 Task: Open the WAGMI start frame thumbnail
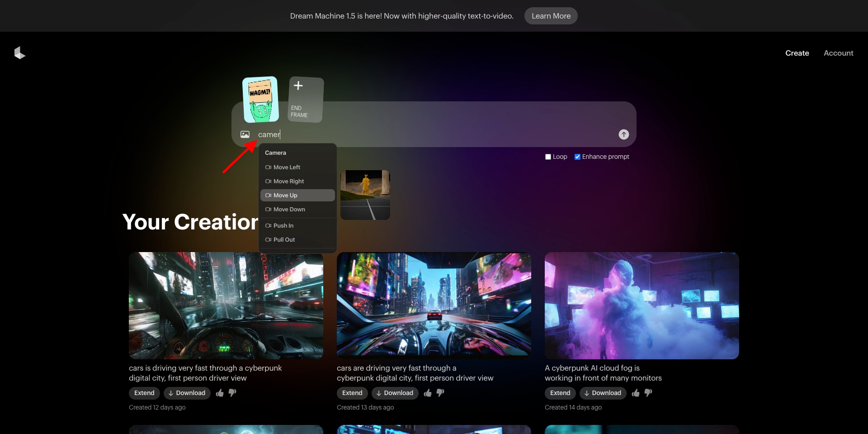[x=260, y=100]
